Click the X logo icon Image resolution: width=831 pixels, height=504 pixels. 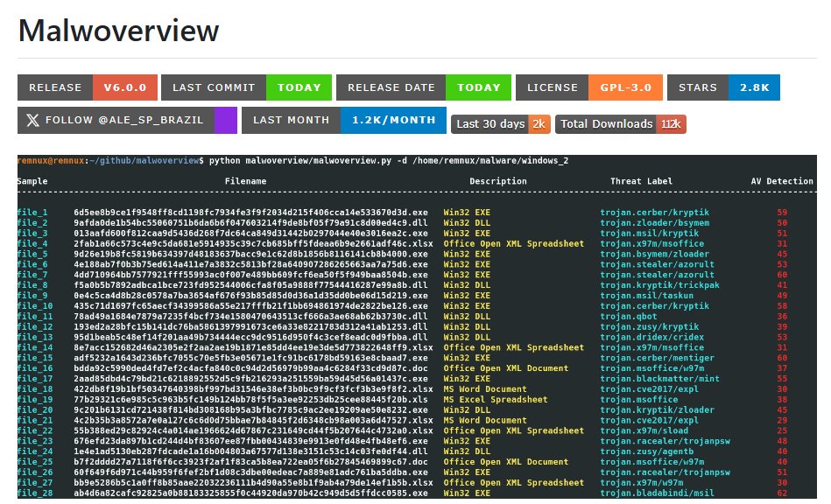click(32, 120)
